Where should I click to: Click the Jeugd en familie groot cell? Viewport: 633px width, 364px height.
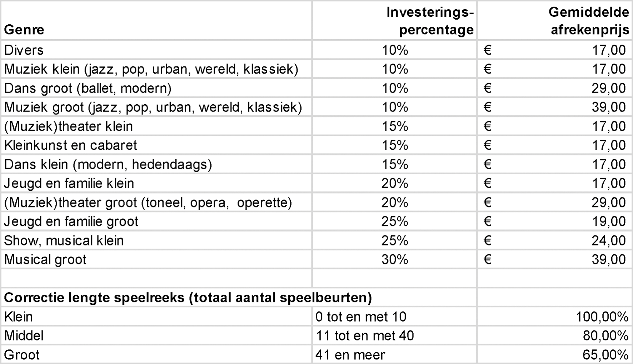pos(71,221)
